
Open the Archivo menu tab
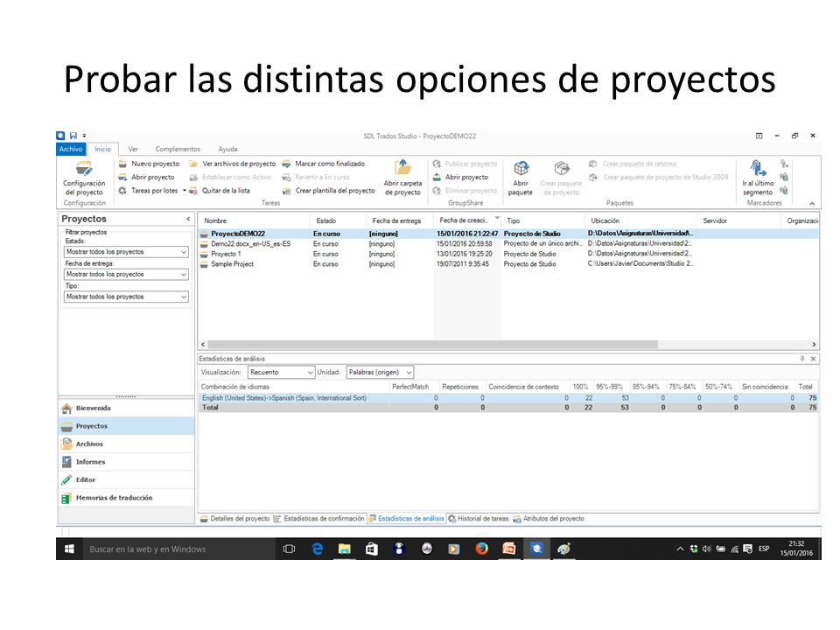pos(71,150)
